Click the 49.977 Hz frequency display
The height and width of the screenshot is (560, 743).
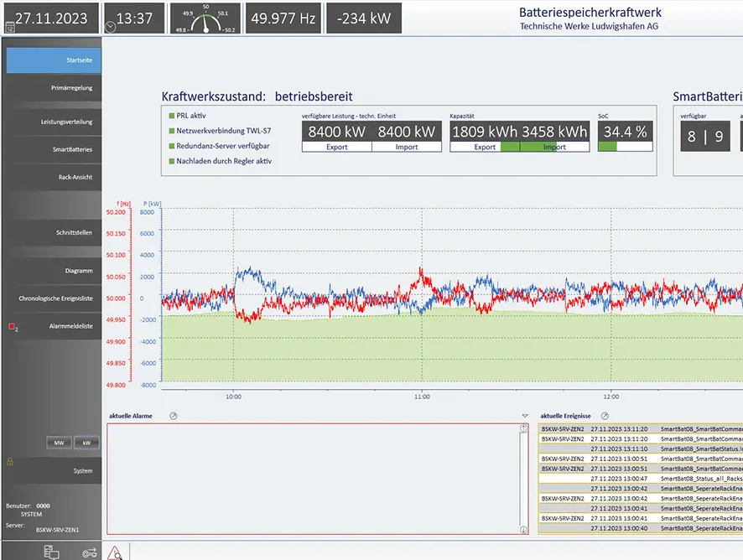point(283,18)
